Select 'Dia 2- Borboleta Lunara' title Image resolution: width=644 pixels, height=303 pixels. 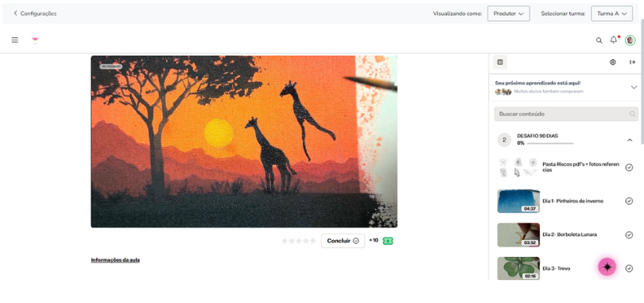[570, 235]
